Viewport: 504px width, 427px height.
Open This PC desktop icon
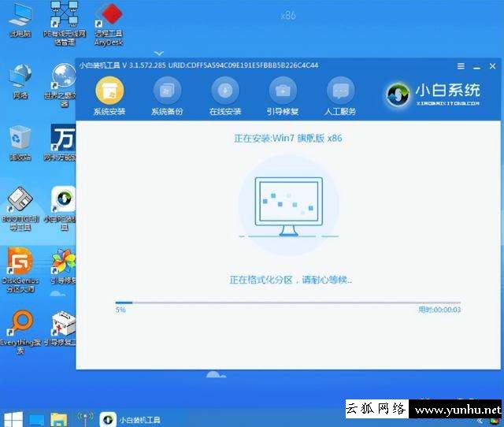pos(20,20)
